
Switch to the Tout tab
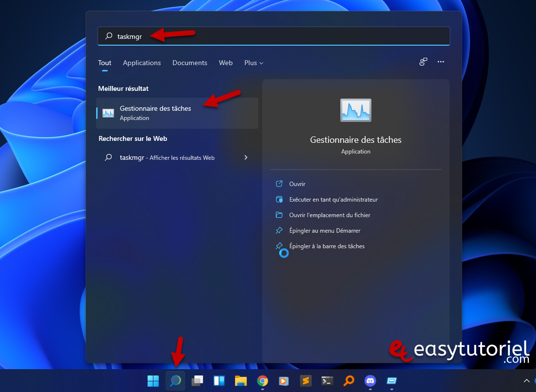(104, 63)
